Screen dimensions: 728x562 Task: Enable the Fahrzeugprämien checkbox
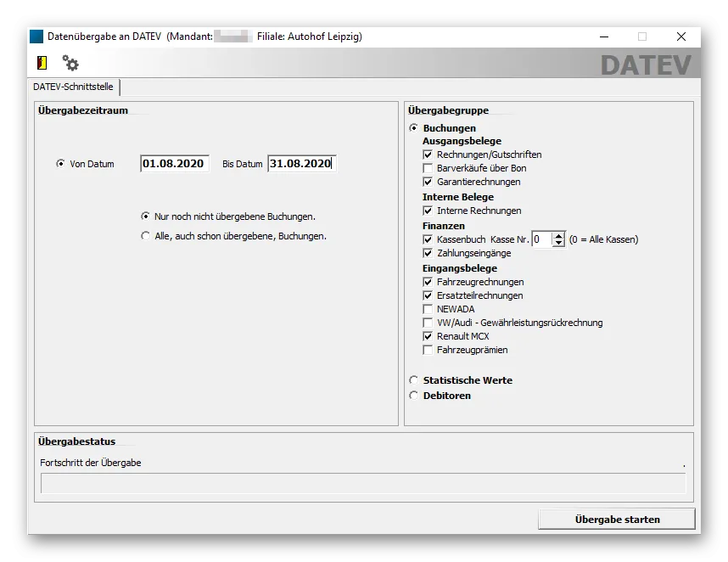pos(428,350)
